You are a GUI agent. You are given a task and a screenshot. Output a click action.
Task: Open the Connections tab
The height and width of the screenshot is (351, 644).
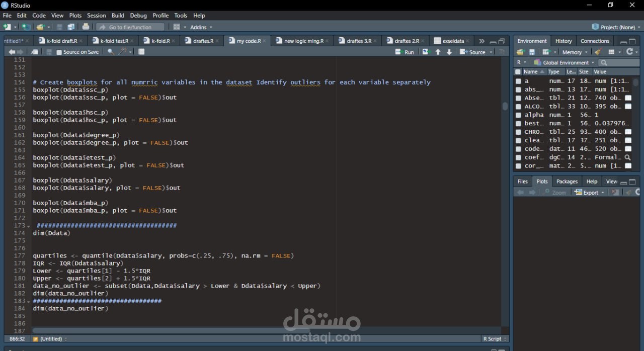[595, 41]
